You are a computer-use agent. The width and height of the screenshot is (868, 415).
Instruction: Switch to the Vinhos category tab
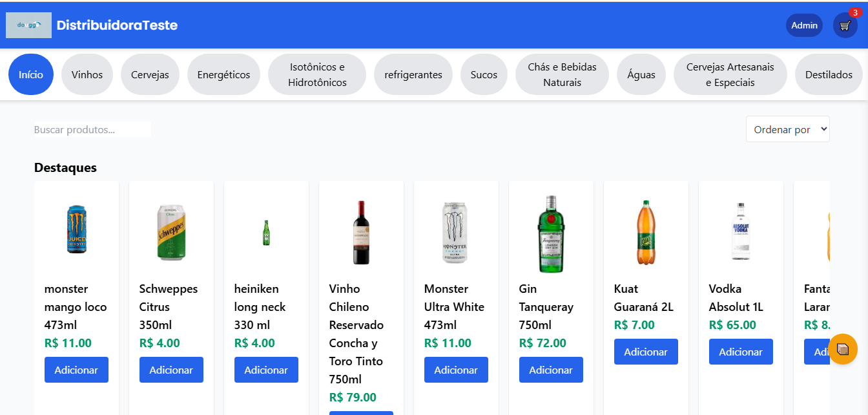click(x=87, y=74)
